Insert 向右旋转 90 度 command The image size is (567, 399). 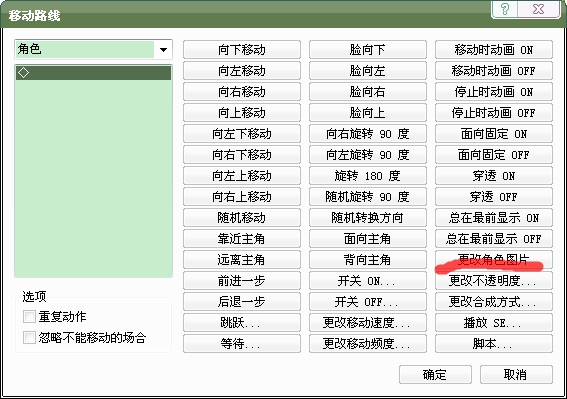click(x=368, y=133)
